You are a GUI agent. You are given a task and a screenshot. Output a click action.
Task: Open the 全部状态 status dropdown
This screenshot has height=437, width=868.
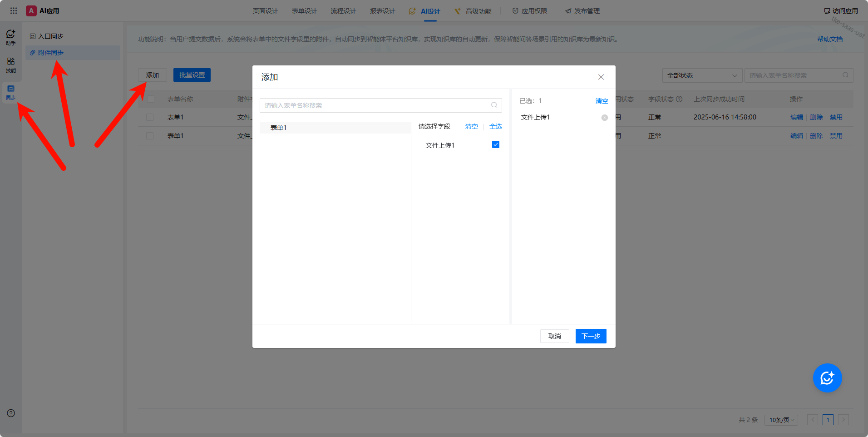click(x=702, y=75)
